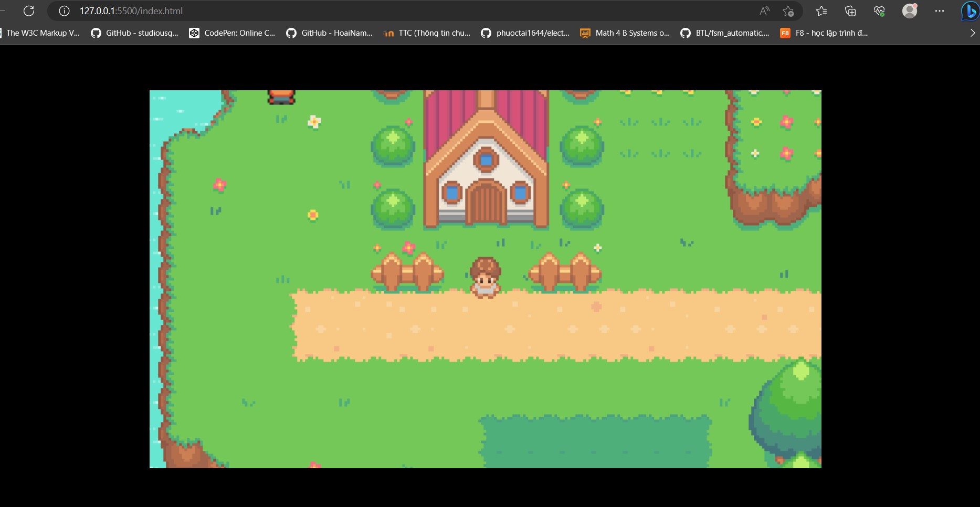Select the GitHub studiousg bookmark icon

[x=96, y=33]
